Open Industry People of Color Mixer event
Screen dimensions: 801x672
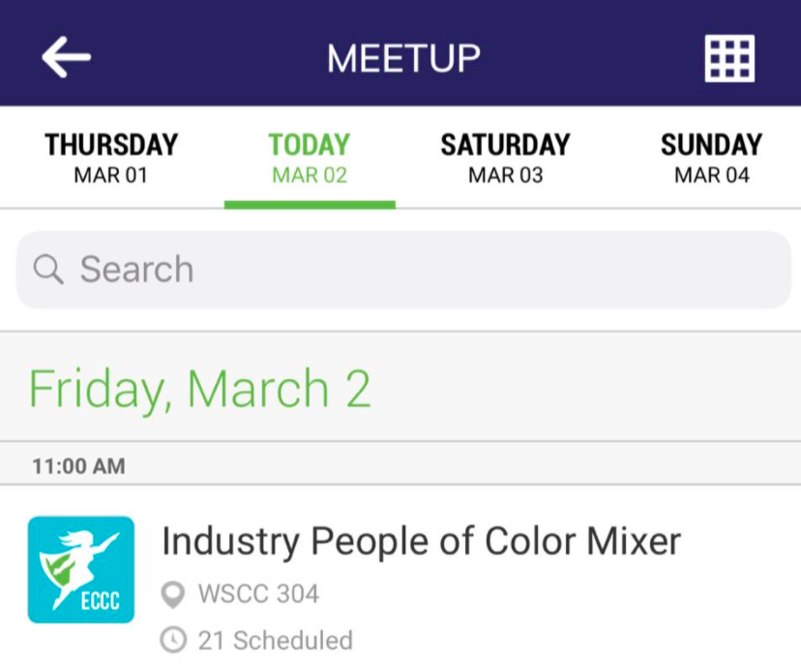(x=421, y=541)
